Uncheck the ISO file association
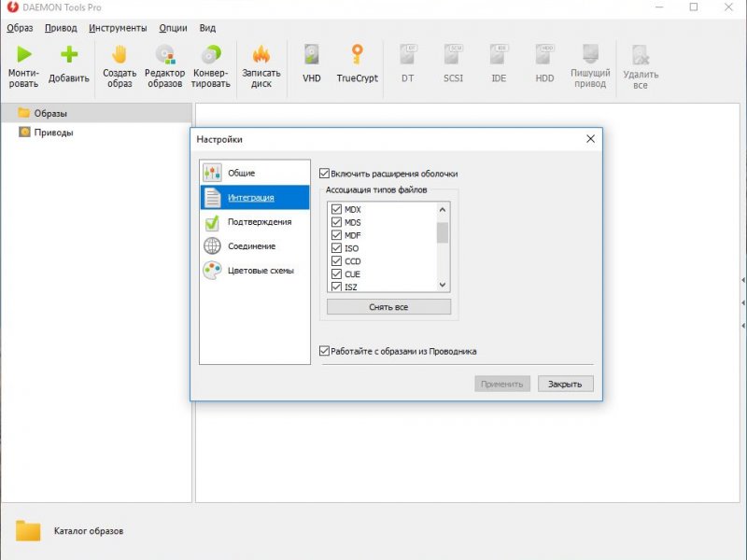 [336, 247]
